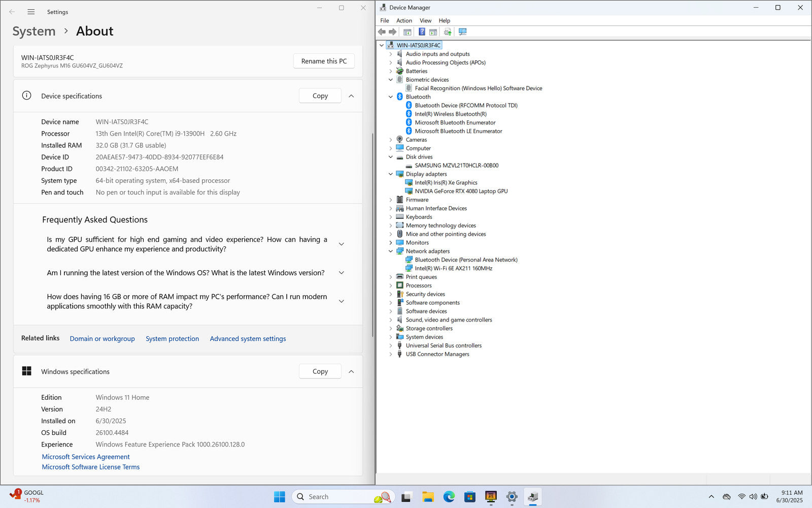Select Microsoft Bluetooth LE Enumerator
This screenshot has width=812, height=508.
point(459,131)
